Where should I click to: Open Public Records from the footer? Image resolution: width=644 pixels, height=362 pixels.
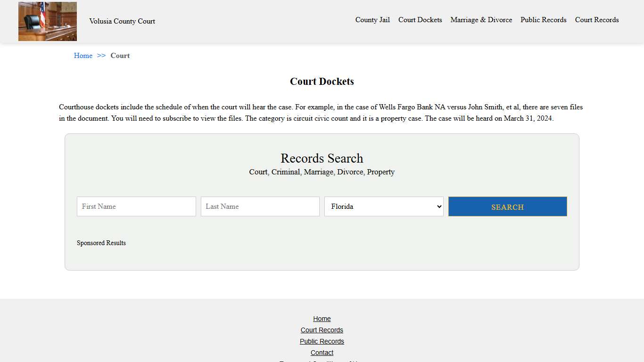pyautogui.click(x=322, y=341)
